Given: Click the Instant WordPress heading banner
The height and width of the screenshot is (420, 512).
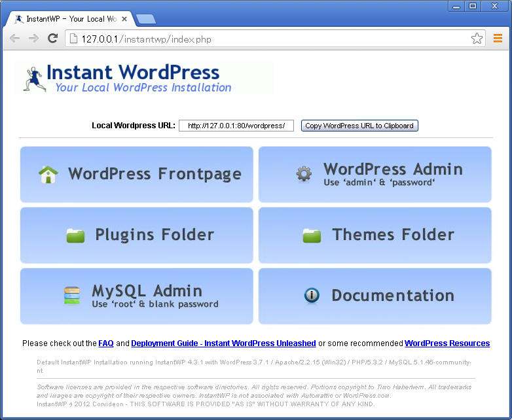Looking at the screenshot, I should tap(133, 72).
